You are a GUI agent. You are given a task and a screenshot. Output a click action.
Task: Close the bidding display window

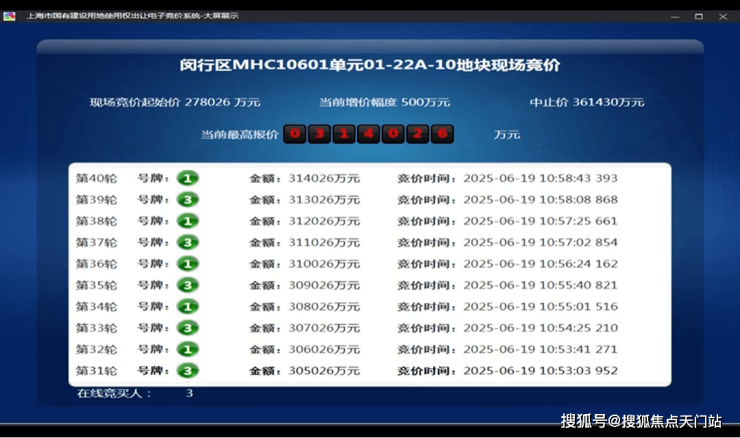723,17
